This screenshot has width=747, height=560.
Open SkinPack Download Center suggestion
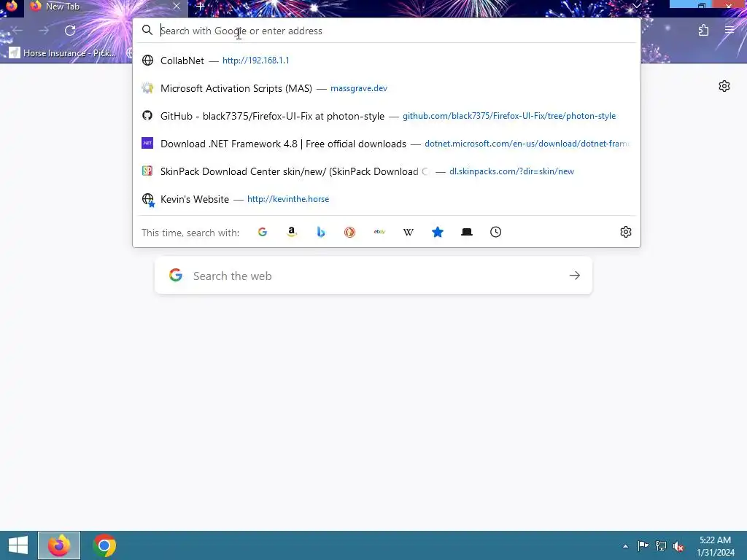tap(387, 171)
